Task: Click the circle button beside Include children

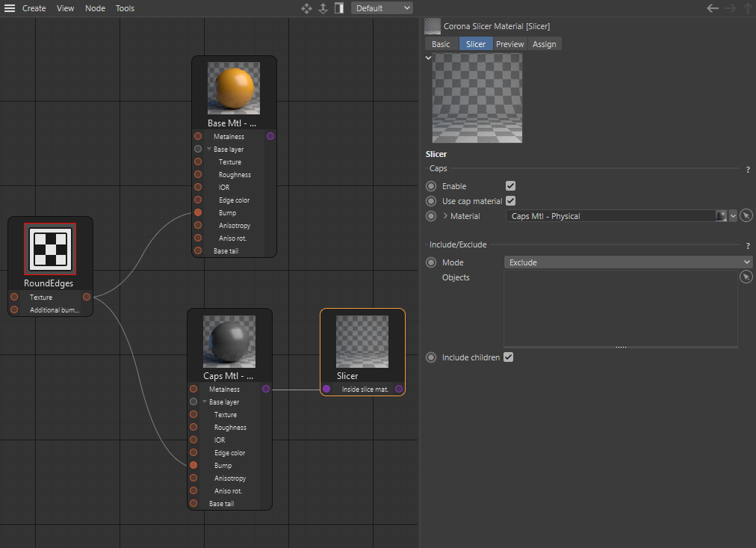Action: click(x=431, y=357)
